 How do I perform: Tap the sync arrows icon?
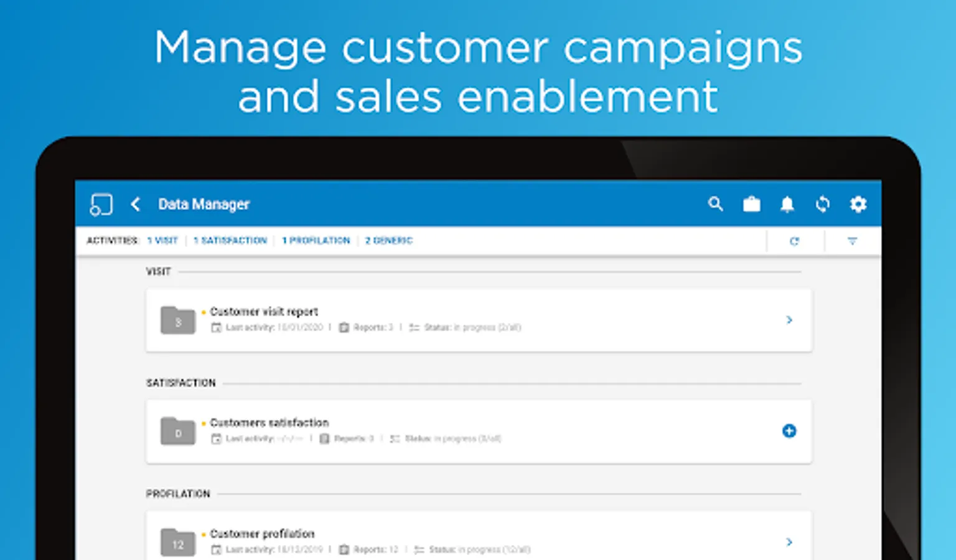pyautogui.click(x=823, y=204)
